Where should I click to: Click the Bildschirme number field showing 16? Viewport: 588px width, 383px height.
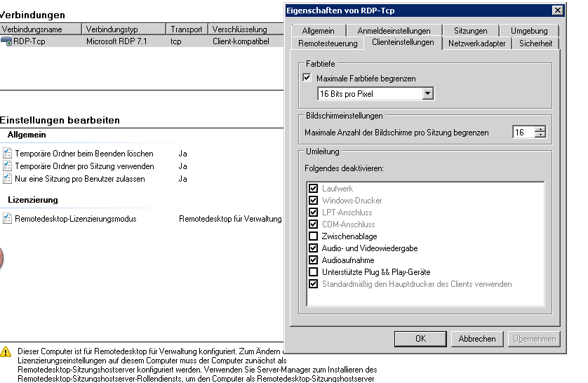click(x=523, y=133)
